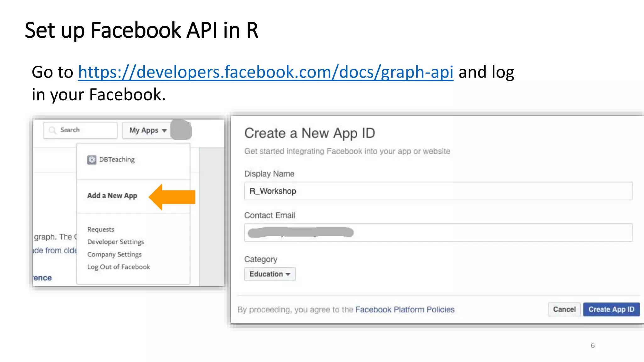644x362 pixels.
Task: Click the blurred profile avatar next to My Apps
Action: (181, 129)
